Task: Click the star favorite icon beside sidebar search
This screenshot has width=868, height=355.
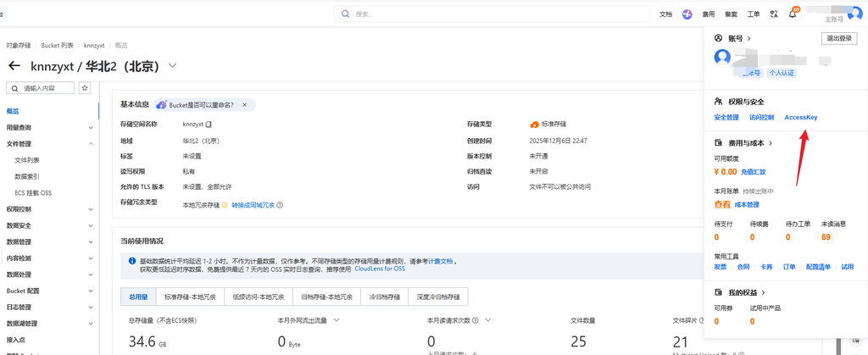Action: click(85, 88)
